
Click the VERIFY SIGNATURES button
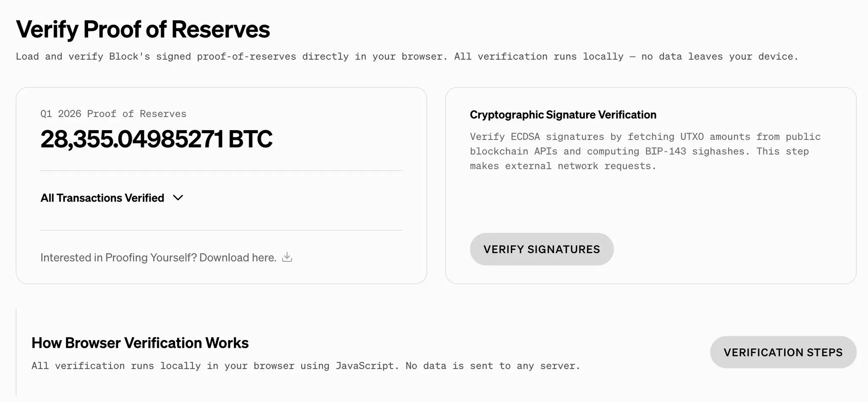[x=542, y=249]
